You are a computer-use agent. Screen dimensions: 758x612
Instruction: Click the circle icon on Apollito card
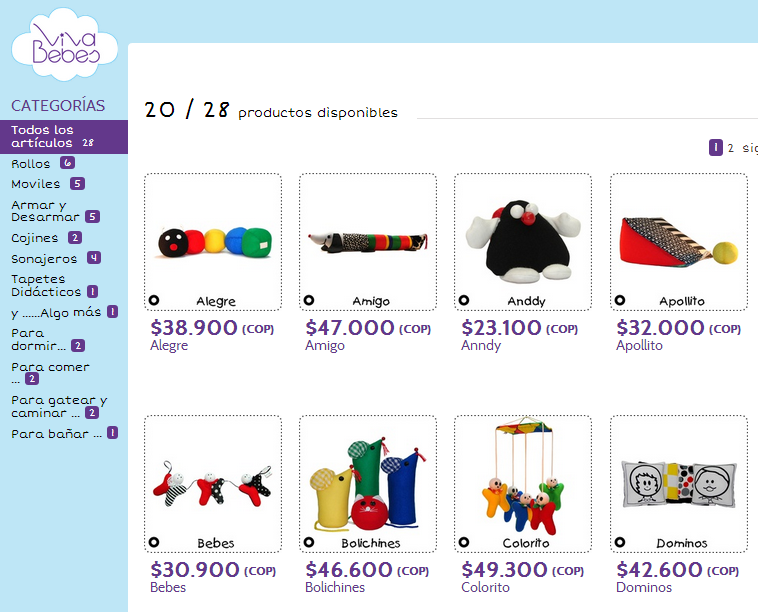click(x=620, y=300)
